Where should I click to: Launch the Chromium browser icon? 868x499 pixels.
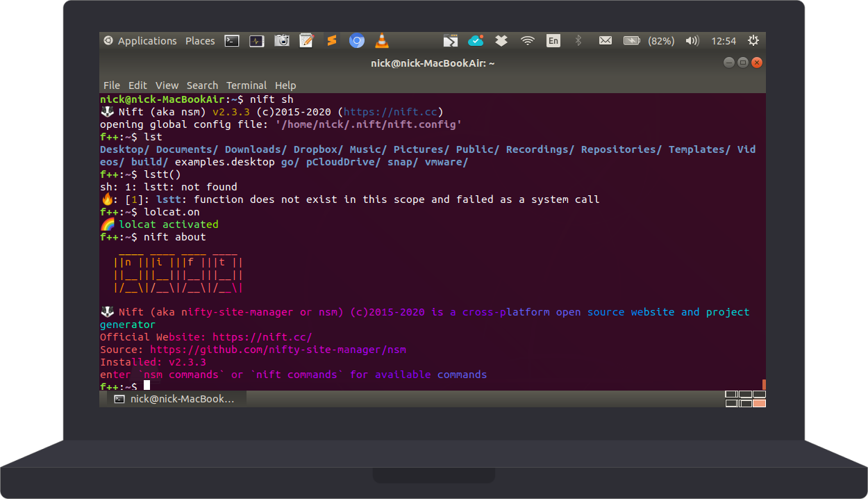pos(357,41)
